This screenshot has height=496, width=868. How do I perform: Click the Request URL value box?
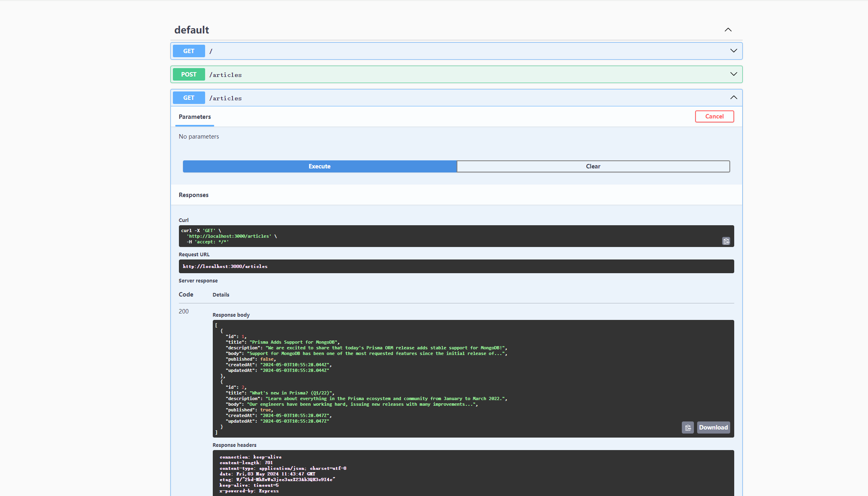pyautogui.click(x=456, y=266)
